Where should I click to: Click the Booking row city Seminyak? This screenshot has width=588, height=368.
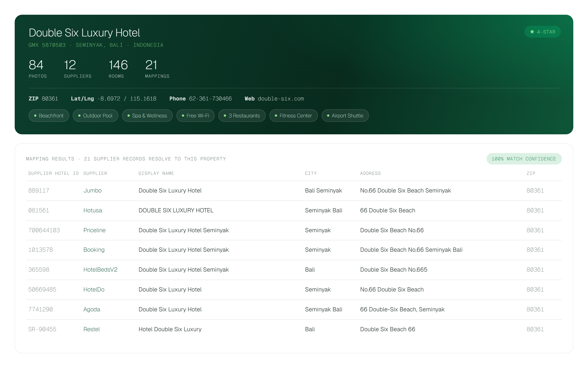click(318, 250)
